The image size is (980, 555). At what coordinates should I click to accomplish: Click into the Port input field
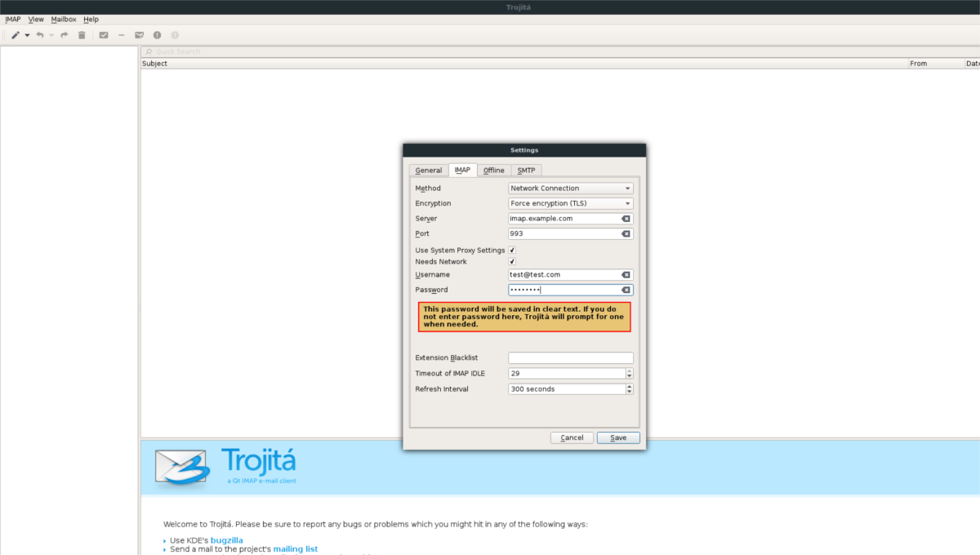pos(570,233)
